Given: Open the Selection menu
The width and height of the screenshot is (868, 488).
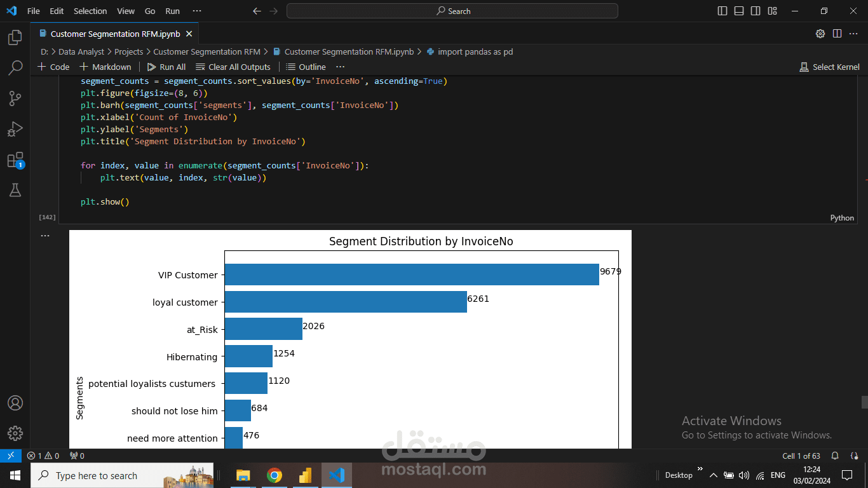Looking at the screenshot, I should (x=90, y=11).
